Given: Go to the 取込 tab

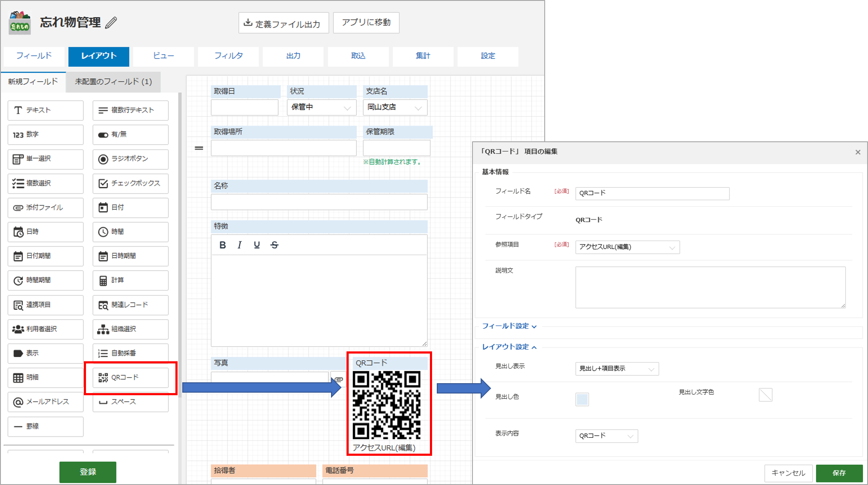Looking at the screenshot, I should click(358, 56).
